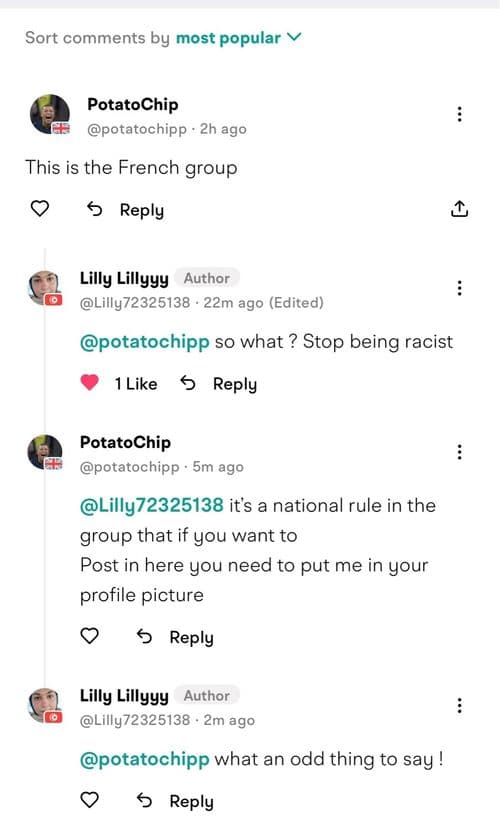Open the three-dot options for Lilly's 'Stop being racist' reply
The width and height of the screenshot is (500, 830).
point(459,288)
